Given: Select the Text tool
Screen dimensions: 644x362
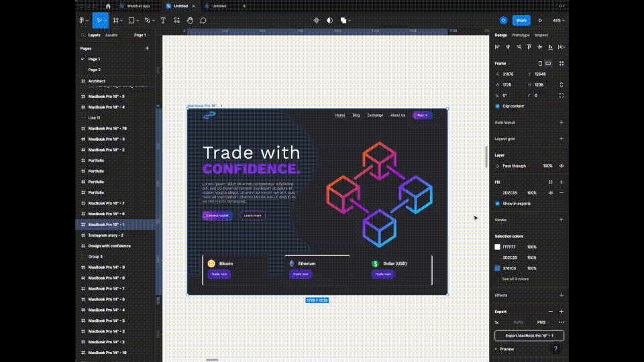Looking at the screenshot, I should [x=163, y=20].
